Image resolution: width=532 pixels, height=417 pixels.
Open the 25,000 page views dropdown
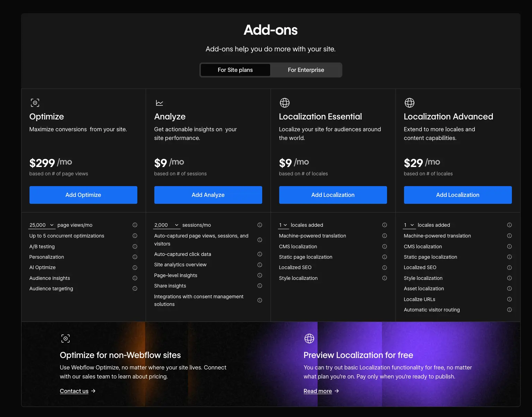tap(42, 225)
